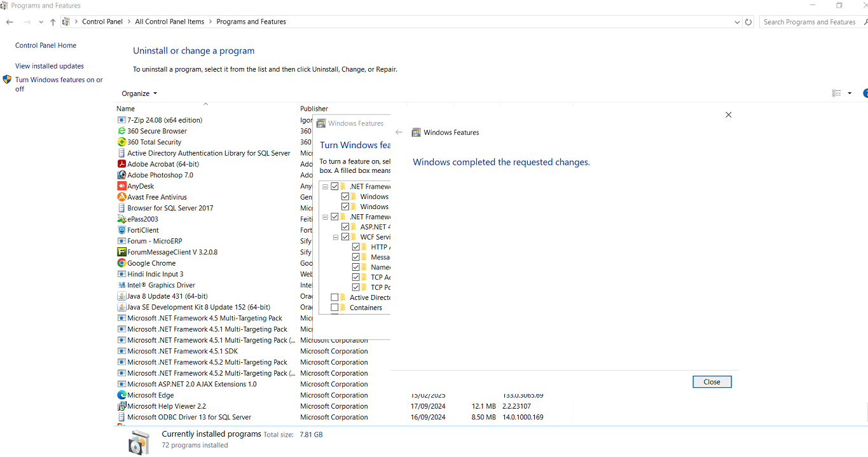This screenshot has width=868, height=457.
Task: Expand the chevron after All Control Panel Items
Action: tap(210, 22)
